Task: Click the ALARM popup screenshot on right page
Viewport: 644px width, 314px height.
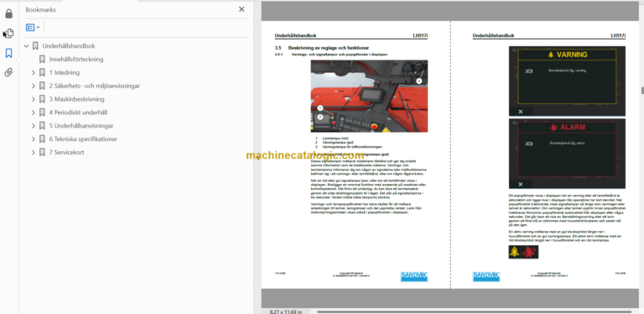Action: click(x=567, y=154)
